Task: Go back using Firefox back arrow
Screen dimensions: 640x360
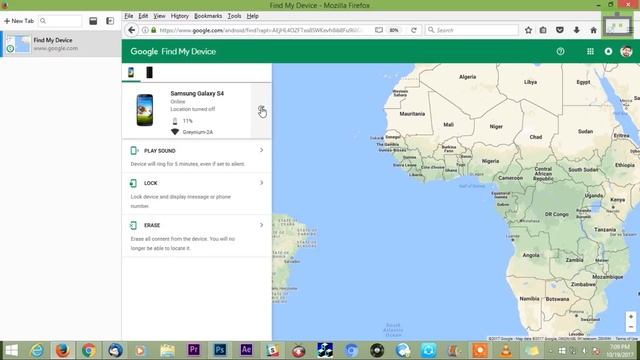Action: (x=131, y=30)
